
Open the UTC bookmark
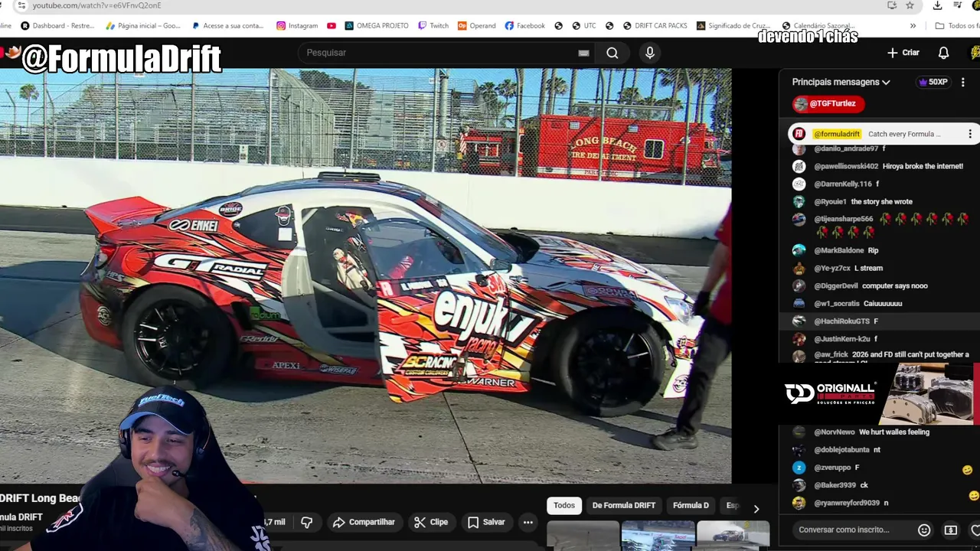[584, 25]
